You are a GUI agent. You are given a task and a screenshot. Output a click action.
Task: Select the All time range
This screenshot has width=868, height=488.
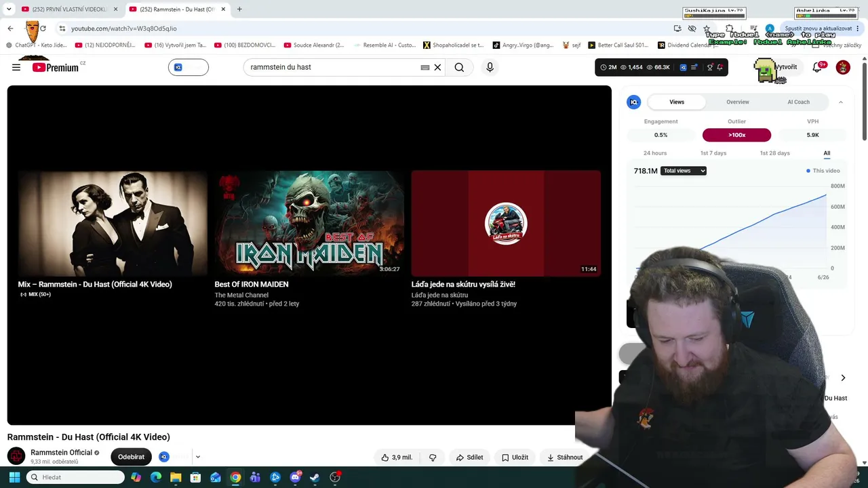827,153
